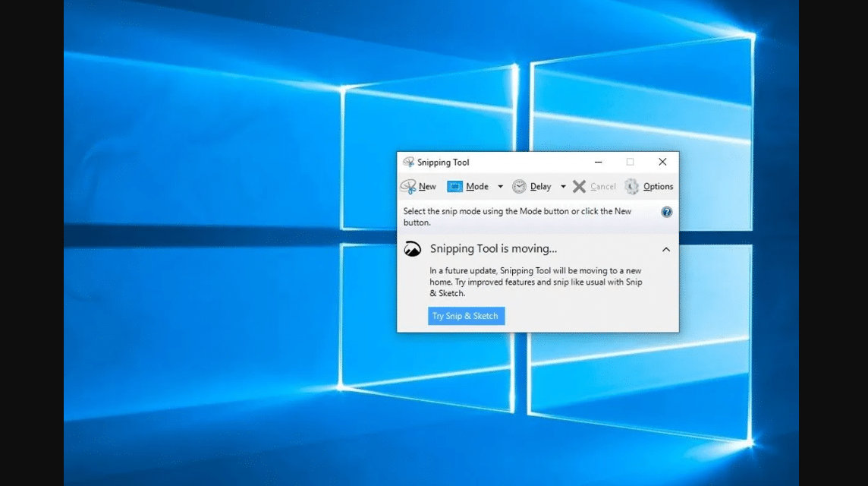The width and height of the screenshot is (868, 486).
Task: Click the Snipping Tool scissors title icon
Action: pyautogui.click(x=408, y=162)
